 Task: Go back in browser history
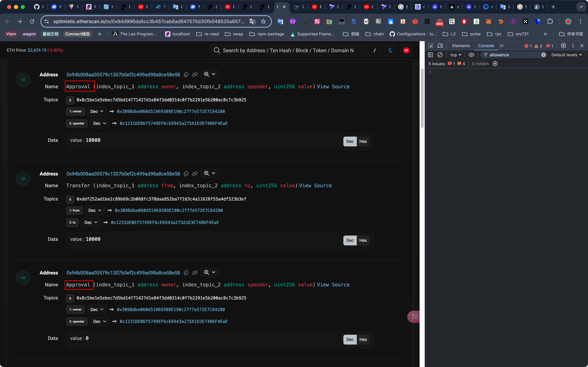pyautogui.click(x=7, y=21)
